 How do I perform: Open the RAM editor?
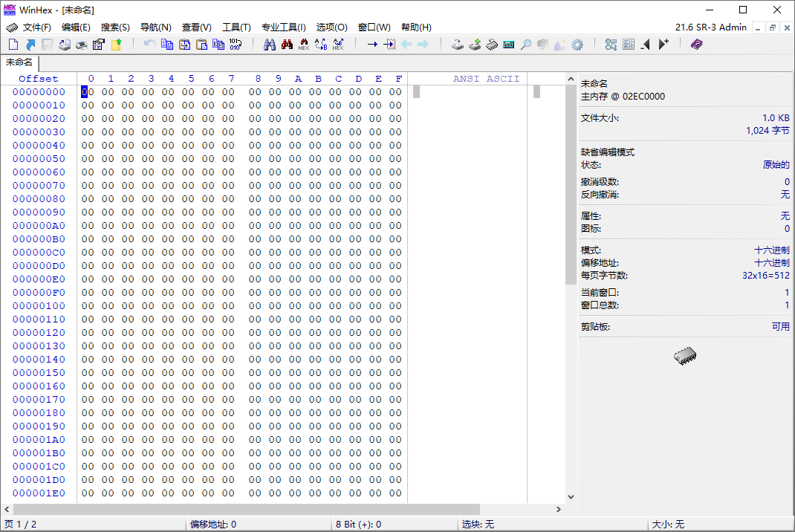pyautogui.click(x=491, y=44)
